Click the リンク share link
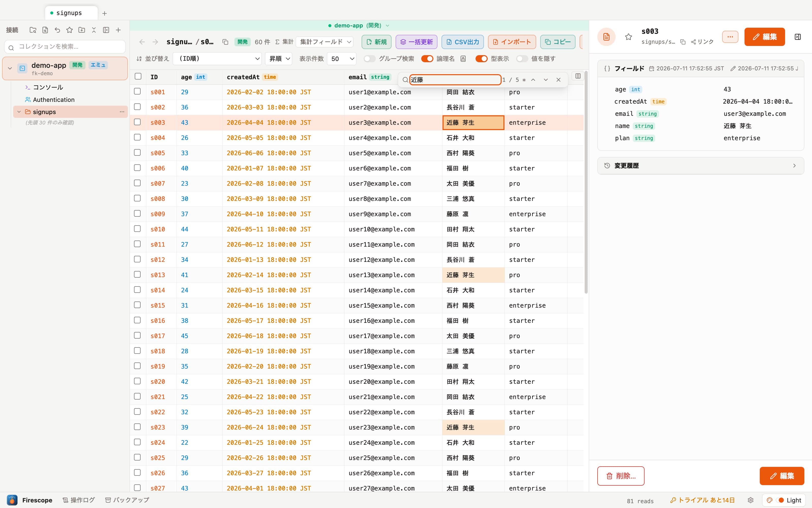The image size is (812, 508). coord(702,42)
